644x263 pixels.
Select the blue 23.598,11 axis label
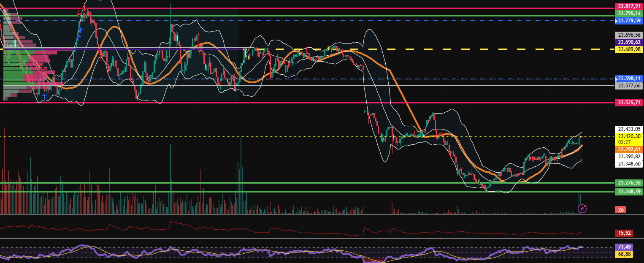pos(629,79)
